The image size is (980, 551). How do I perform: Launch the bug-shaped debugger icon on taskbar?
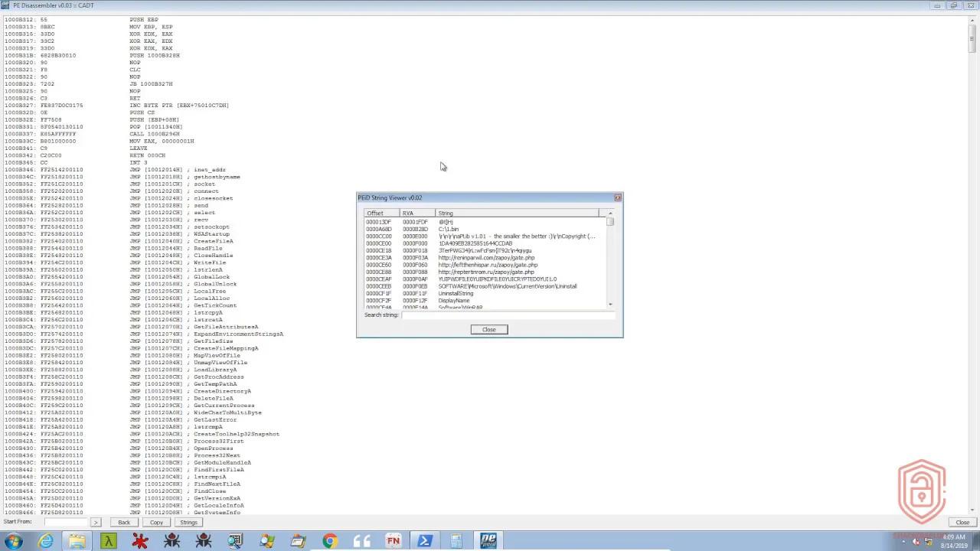point(171,541)
